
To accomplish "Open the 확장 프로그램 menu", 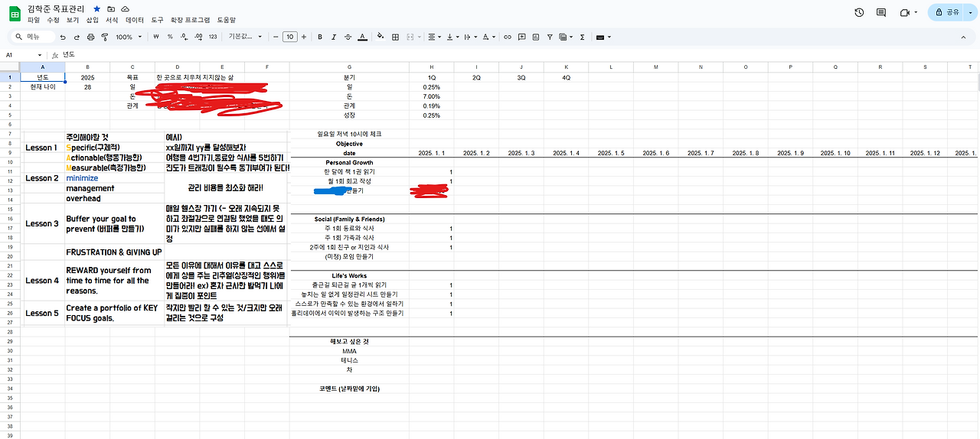I will pos(191,20).
